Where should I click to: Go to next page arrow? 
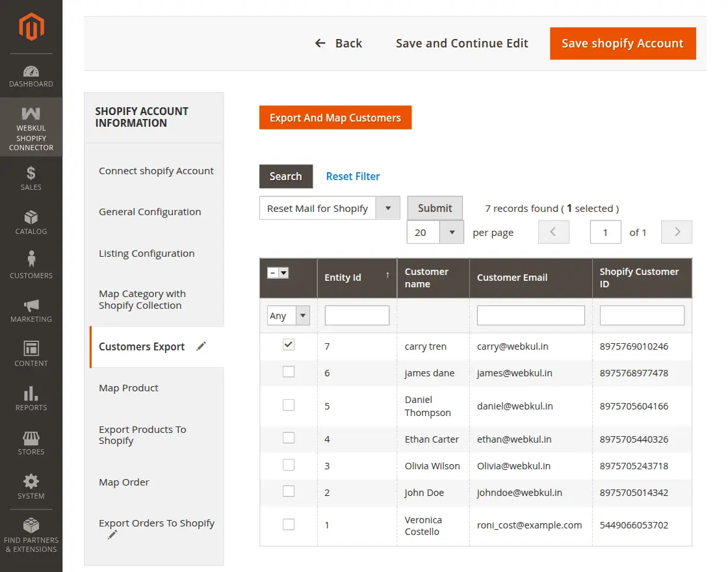click(677, 231)
